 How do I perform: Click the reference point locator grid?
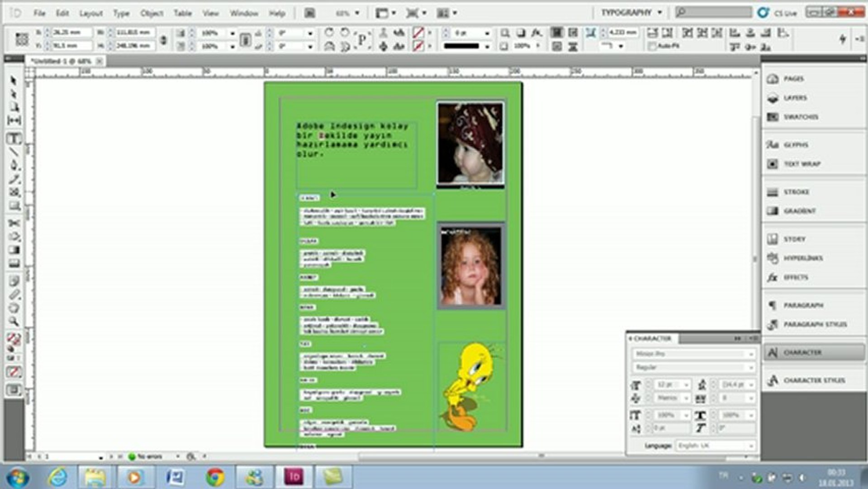tap(22, 39)
